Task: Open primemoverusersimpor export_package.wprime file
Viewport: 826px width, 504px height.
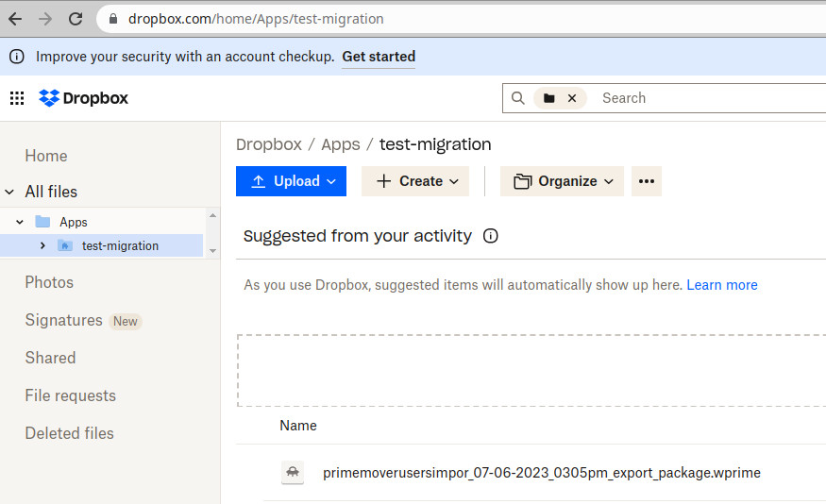Action: (542, 473)
